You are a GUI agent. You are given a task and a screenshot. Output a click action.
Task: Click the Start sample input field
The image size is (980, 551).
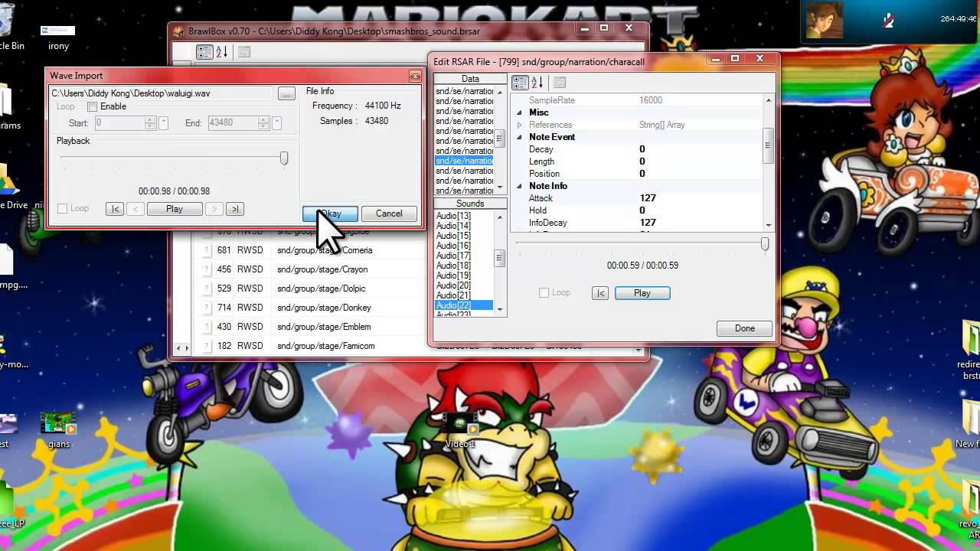pyautogui.click(x=119, y=122)
